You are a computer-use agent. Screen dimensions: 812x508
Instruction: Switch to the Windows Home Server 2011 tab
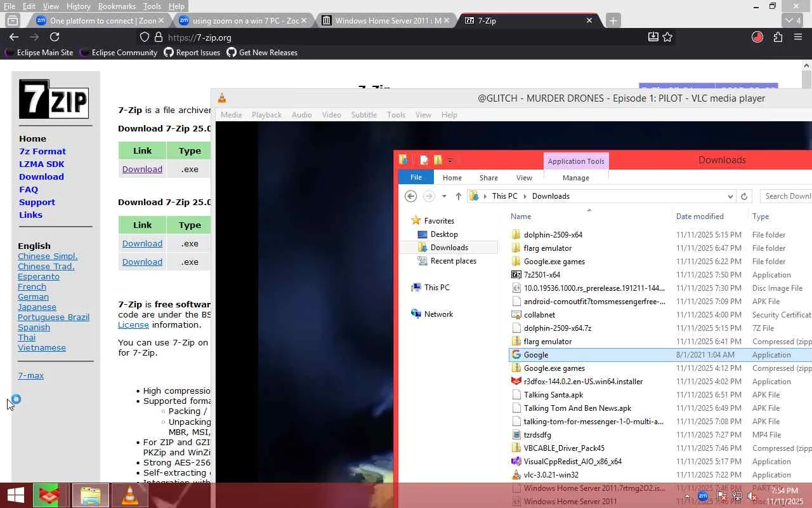click(x=387, y=20)
